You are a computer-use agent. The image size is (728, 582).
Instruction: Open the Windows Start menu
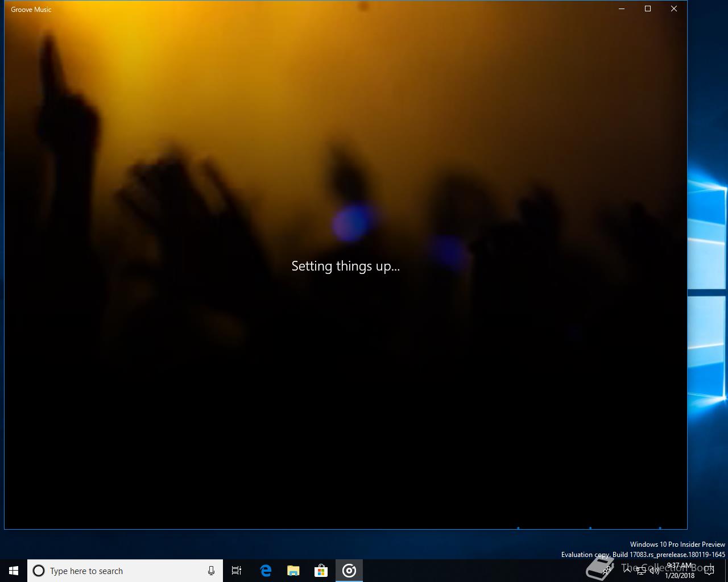(14, 571)
